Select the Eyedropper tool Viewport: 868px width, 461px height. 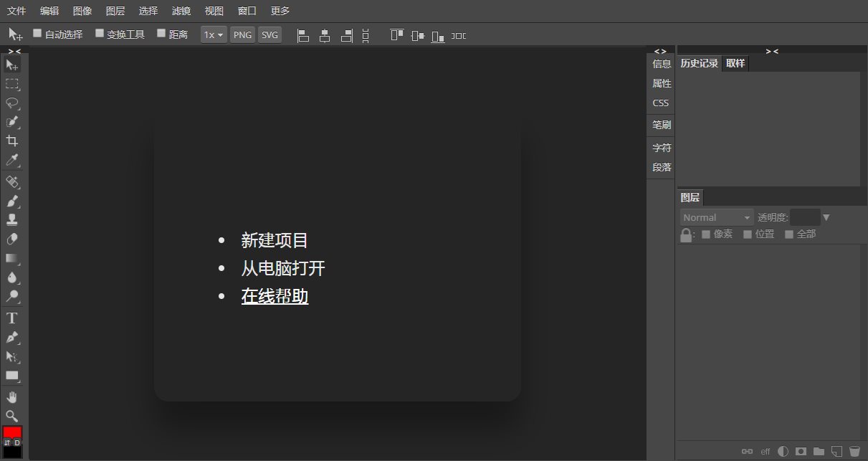[12, 160]
